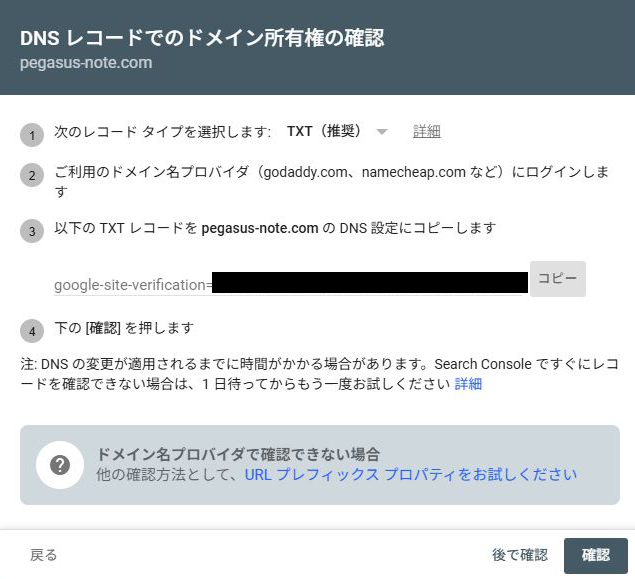Go back with the 戻る button
The width and height of the screenshot is (635, 579).
[43, 555]
